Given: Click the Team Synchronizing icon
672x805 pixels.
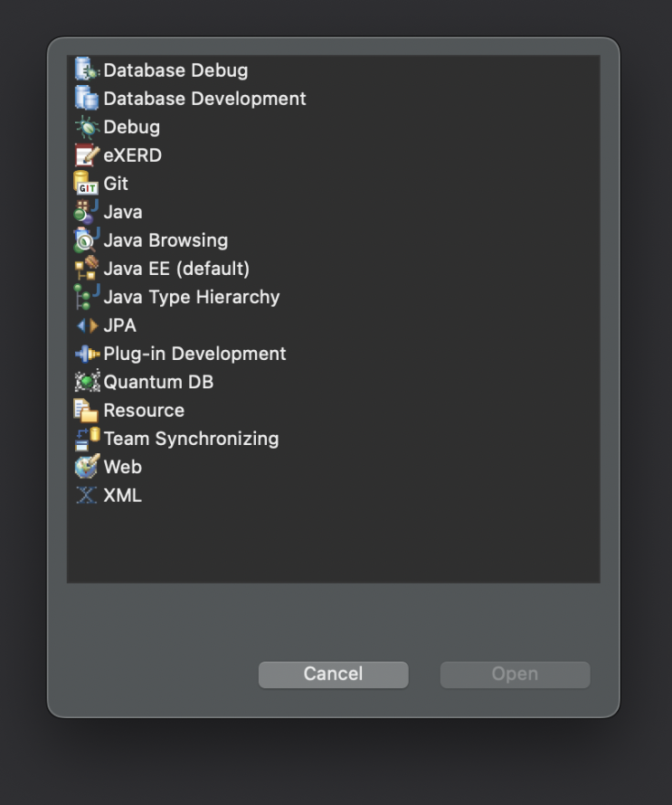Looking at the screenshot, I should click(x=86, y=438).
